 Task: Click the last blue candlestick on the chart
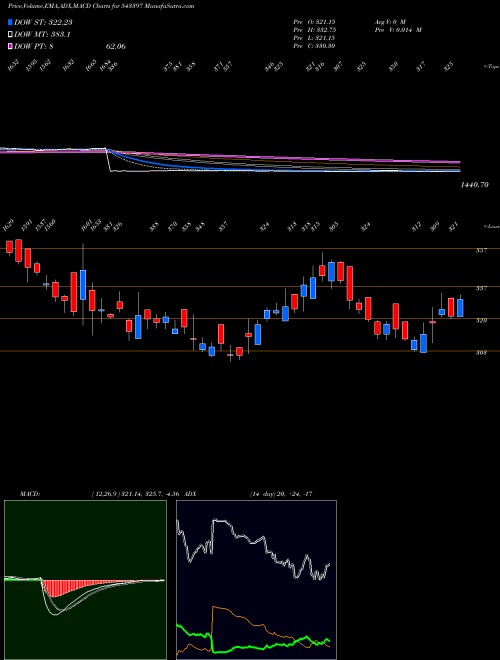click(x=460, y=308)
